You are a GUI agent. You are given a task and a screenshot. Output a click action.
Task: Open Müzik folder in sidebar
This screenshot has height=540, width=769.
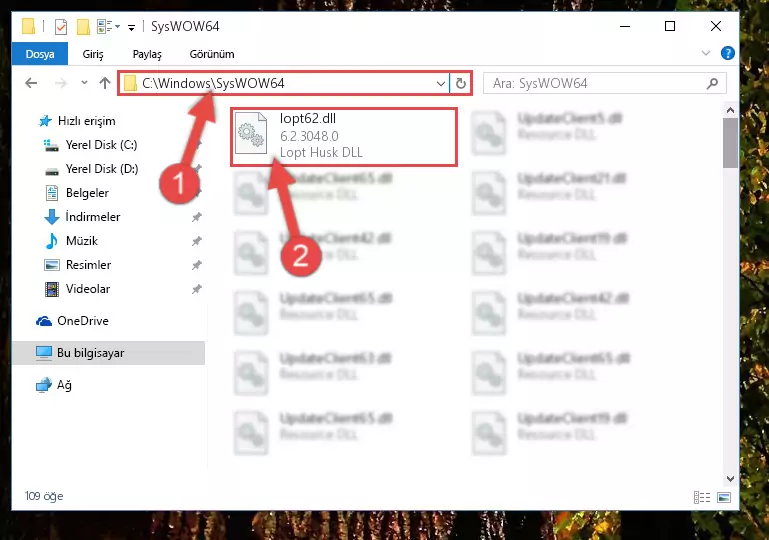pyautogui.click(x=71, y=241)
